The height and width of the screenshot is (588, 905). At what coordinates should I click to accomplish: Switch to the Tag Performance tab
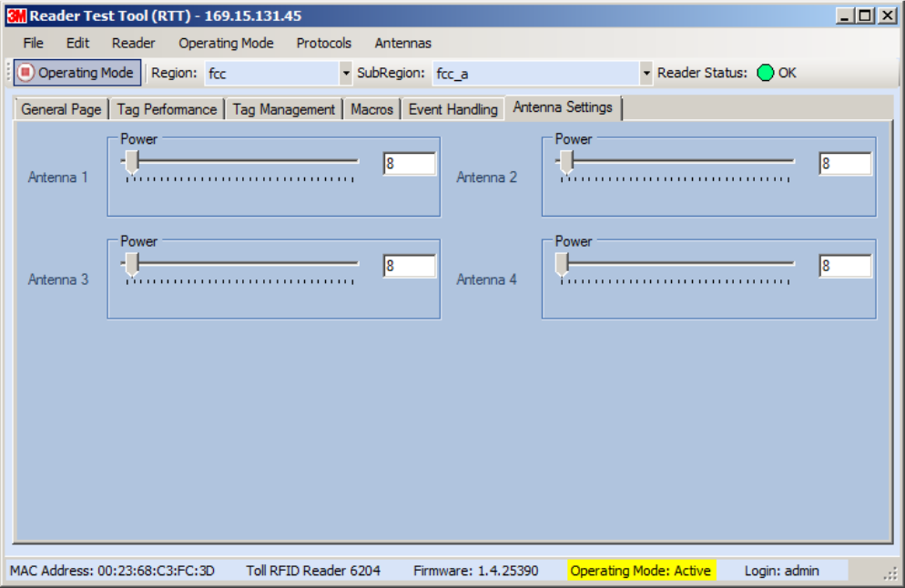pos(167,109)
